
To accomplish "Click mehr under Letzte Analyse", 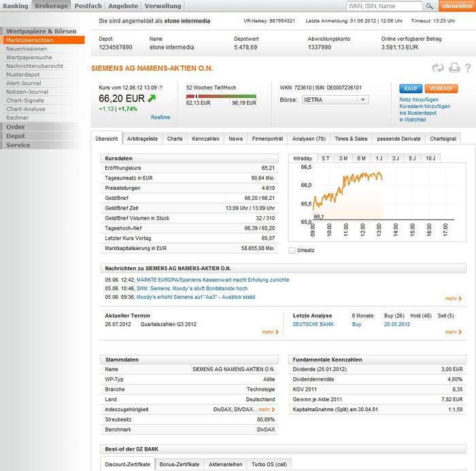I will 454,332.
